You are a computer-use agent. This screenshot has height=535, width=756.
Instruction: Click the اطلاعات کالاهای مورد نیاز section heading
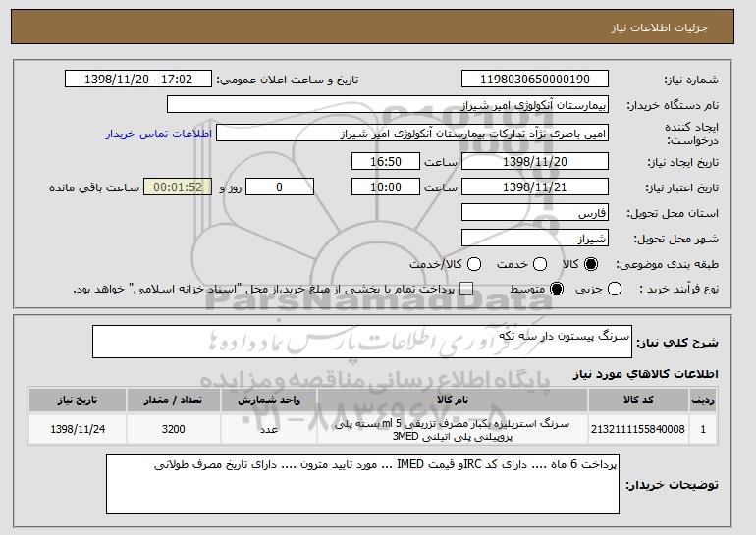point(645,374)
